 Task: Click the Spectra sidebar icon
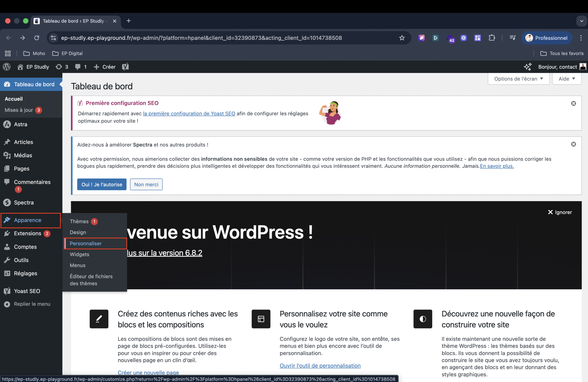click(7, 202)
